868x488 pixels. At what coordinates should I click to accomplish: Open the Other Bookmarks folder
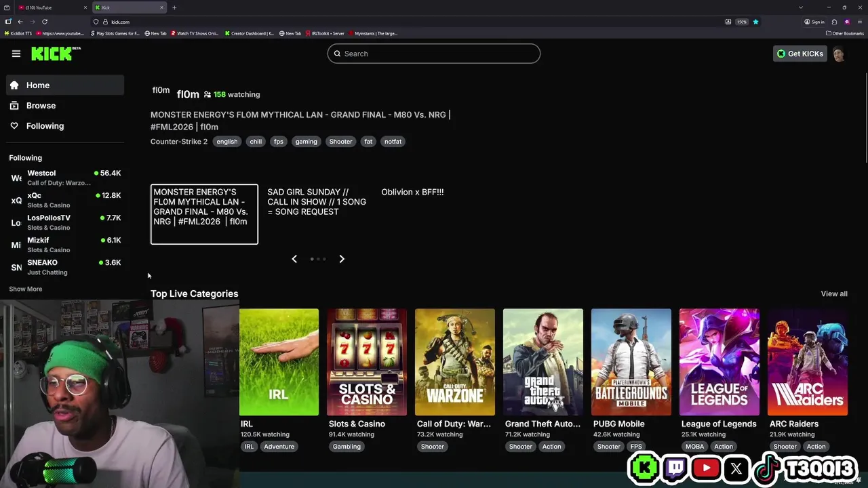[845, 33]
